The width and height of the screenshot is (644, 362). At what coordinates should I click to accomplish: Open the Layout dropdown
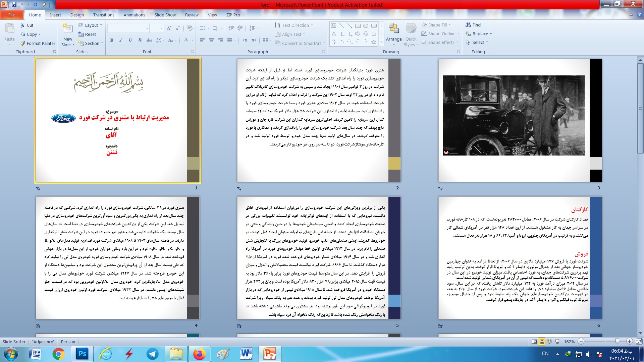[x=90, y=25]
